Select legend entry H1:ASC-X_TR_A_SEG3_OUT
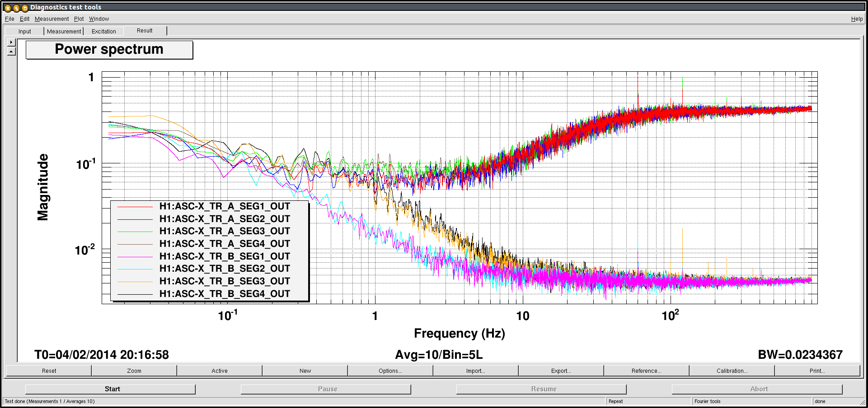The width and height of the screenshot is (868, 408). coord(225,231)
